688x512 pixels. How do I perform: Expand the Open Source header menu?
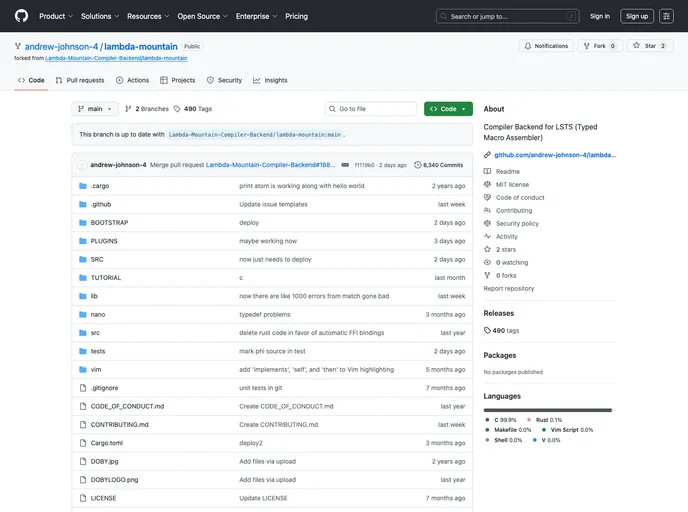[x=201, y=16]
